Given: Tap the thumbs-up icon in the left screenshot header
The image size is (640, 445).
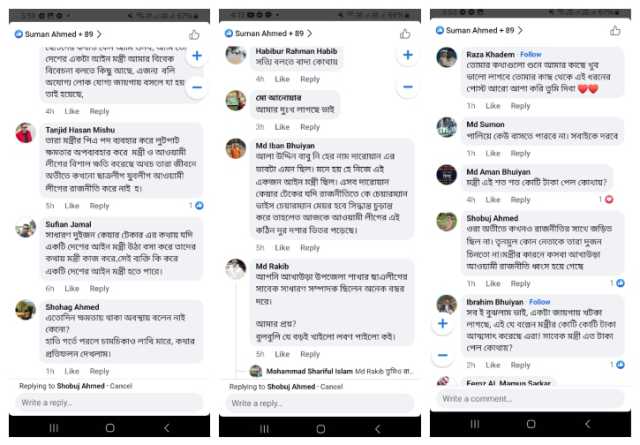Looking at the screenshot, I should click(194, 35).
